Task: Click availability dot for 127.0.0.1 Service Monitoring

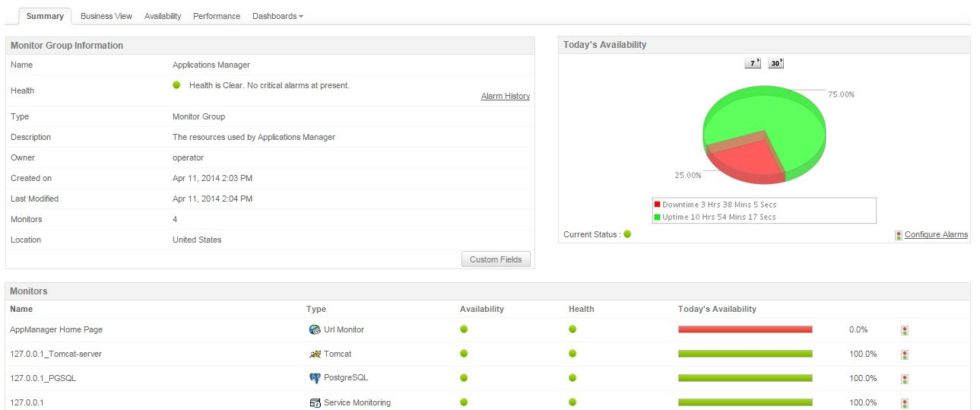Action: pyautogui.click(x=464, y=402)
